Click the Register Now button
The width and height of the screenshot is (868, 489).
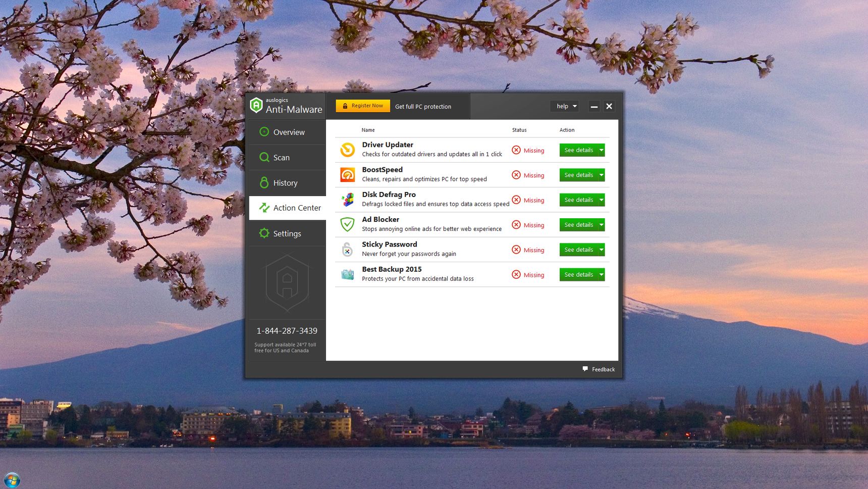[x=363, y=106]
